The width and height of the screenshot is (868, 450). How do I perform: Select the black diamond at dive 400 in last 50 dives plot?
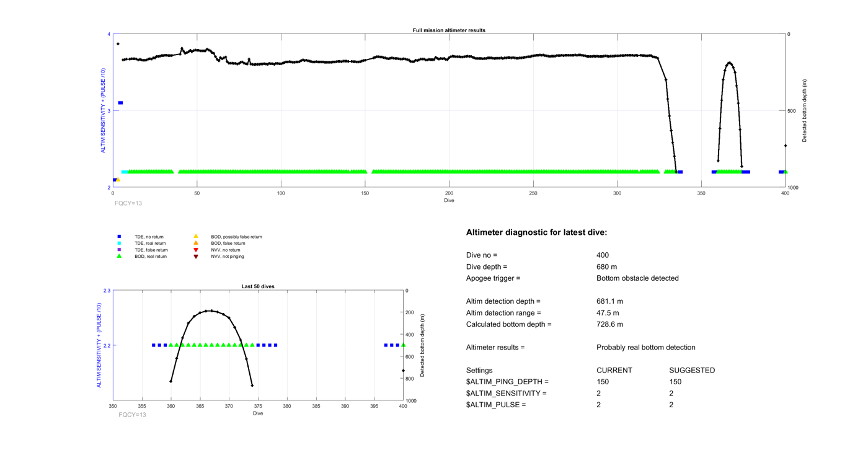[404, 371]
